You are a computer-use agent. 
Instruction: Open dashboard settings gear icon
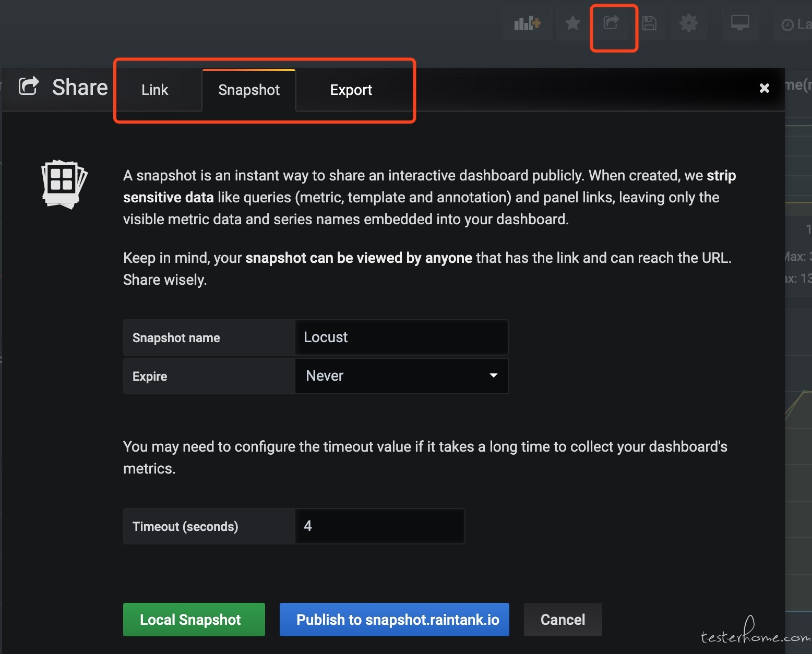click(x=689, y=23)
